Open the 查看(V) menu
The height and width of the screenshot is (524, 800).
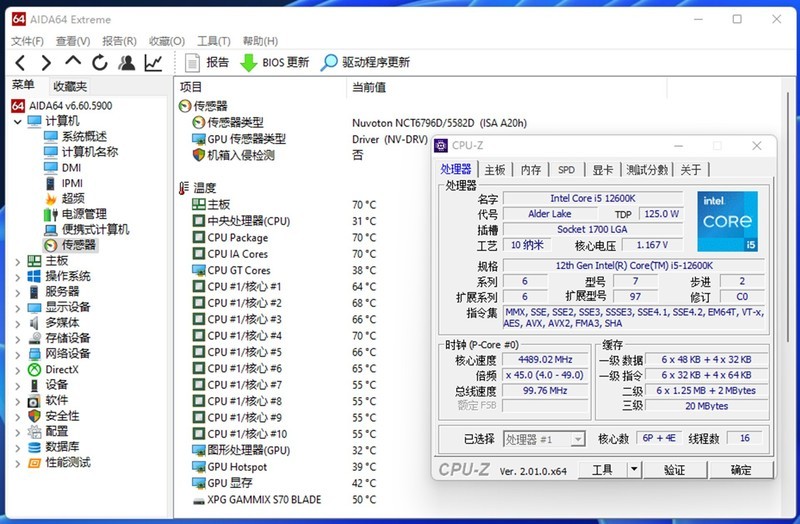pos(73,41)
